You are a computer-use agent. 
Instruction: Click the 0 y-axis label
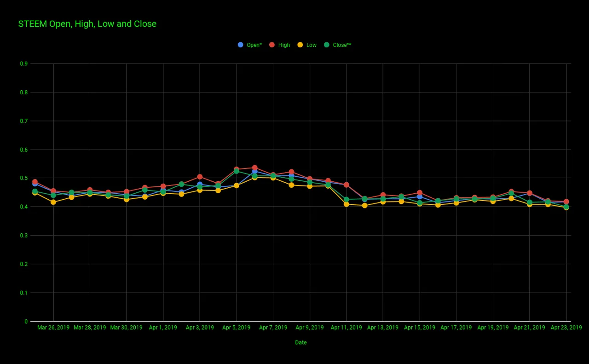26,322
